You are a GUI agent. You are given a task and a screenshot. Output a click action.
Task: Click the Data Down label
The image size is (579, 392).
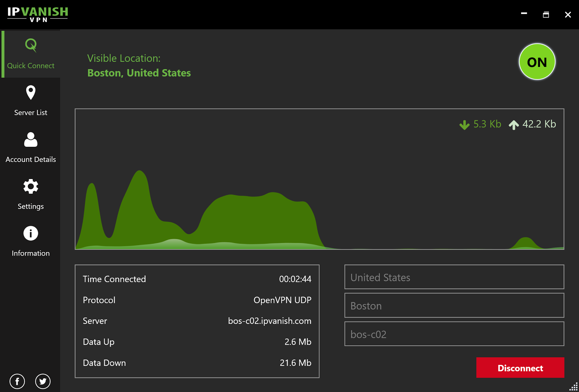pyautogui.click(x=104, y=363)
